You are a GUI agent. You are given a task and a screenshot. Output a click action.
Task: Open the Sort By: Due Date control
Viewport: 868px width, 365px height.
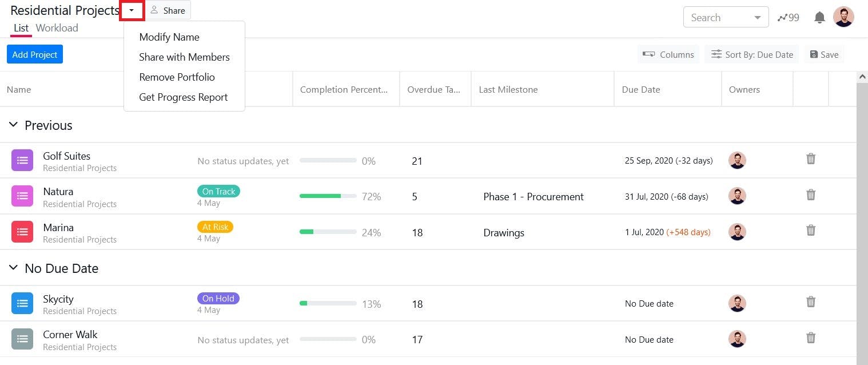tap(752, 54)
